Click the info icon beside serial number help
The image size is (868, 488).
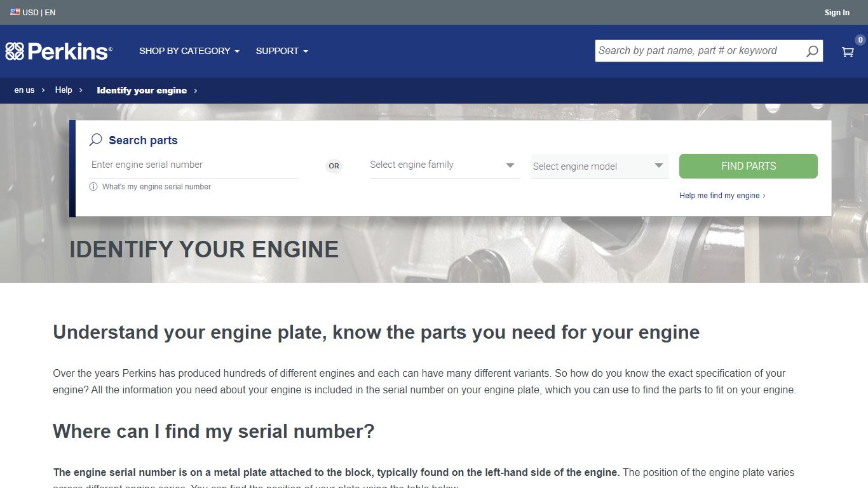(93, 187)
